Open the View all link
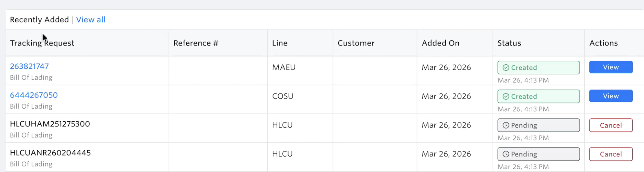The height and width of the screenshot is (172, 644). tap(91, 20)
